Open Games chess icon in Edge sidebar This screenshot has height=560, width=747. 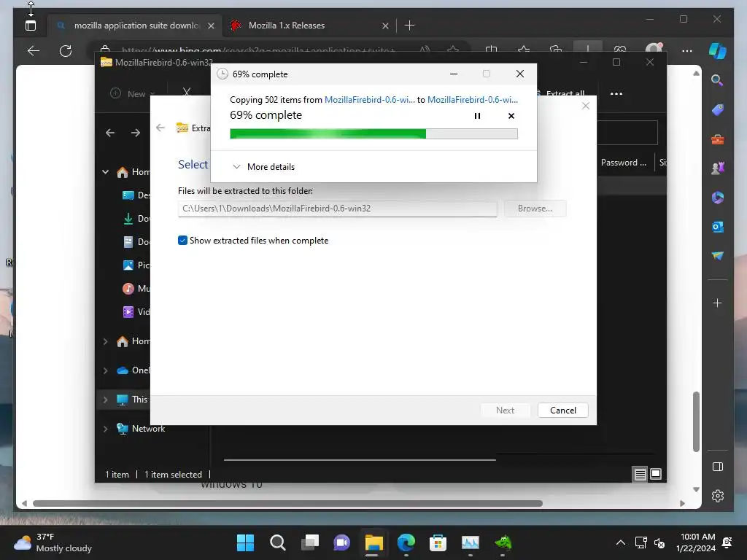point(718,168)
